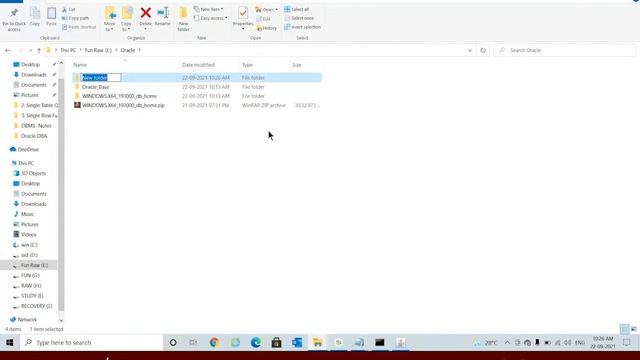The image size is (640, 360).
Task: Click the Open ribbon button
Action: [267, 9]
